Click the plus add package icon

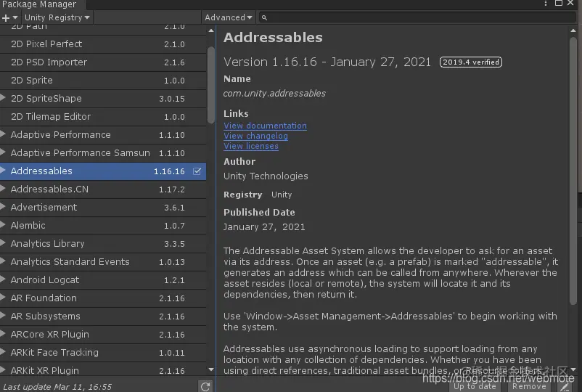pyautogui.click(x=9, y=17)
